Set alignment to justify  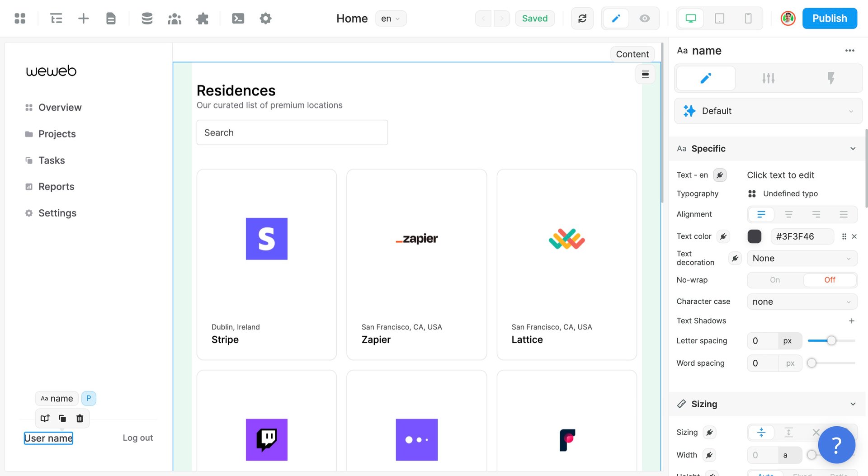pos(844,214)
